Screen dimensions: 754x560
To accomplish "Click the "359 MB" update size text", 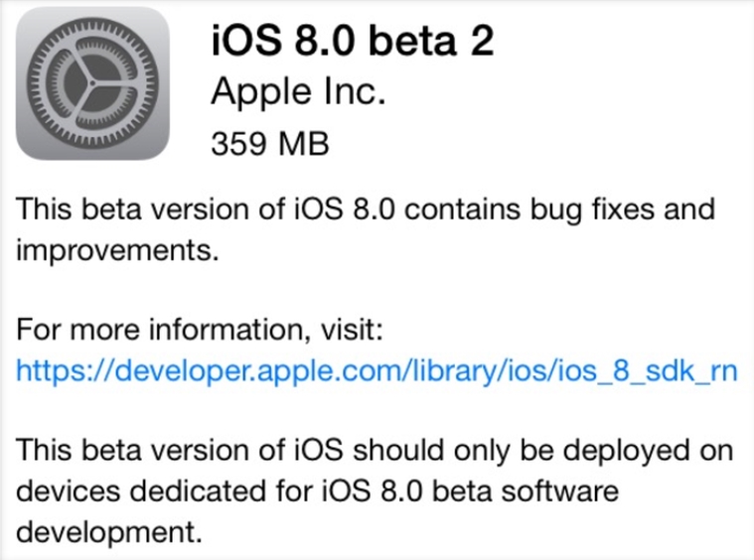I will tap(268, 143).
